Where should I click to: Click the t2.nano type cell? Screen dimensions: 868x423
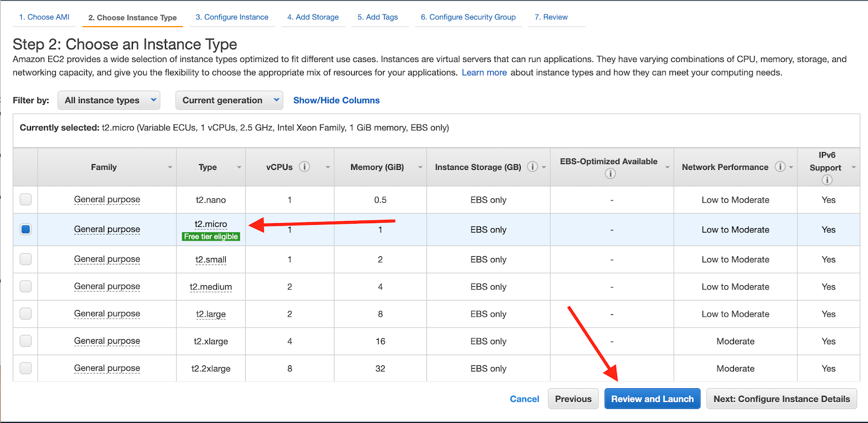(211, 200)
